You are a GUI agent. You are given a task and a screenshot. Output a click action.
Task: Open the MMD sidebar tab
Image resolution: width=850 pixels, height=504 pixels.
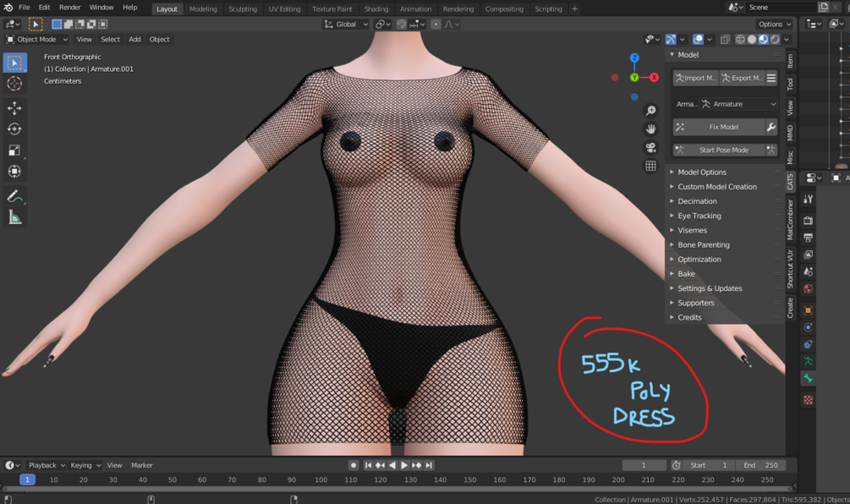pyautogui.click(x=790, y=133)
